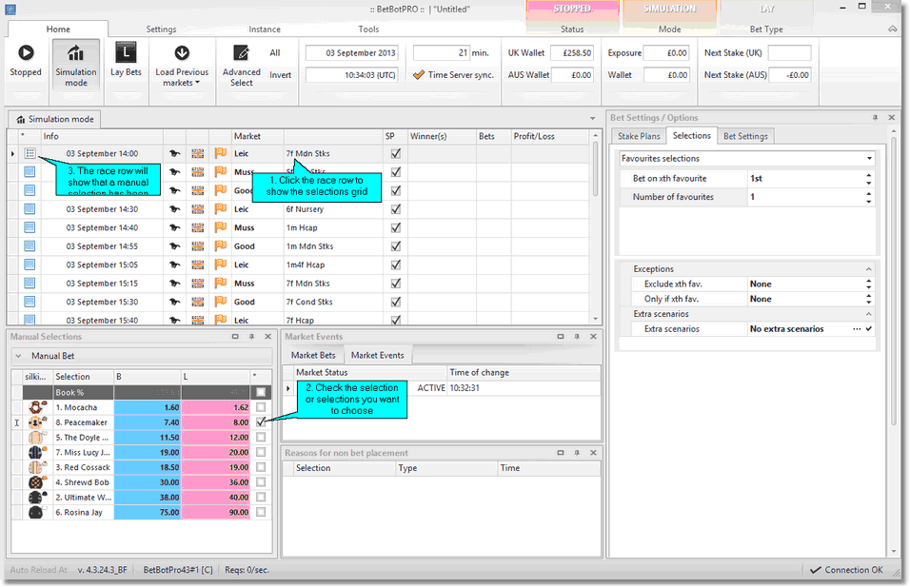Pin the Bet Settings / Options panel

875,118
